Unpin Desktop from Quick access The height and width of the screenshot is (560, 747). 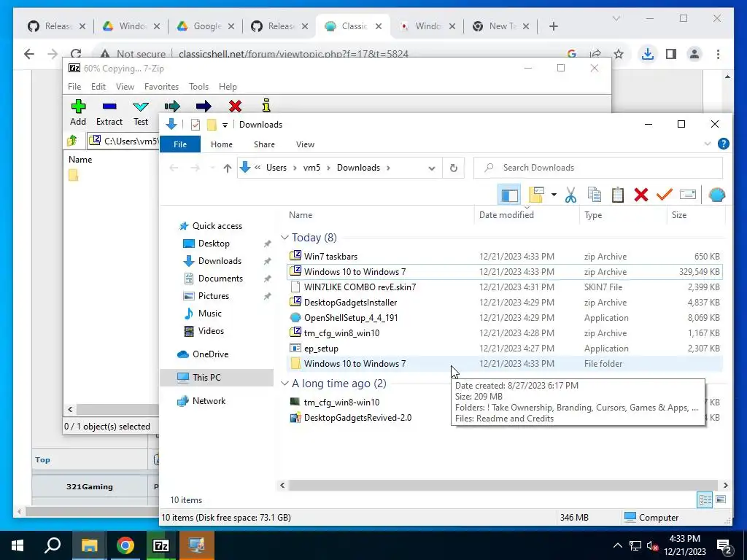(x=267, y=244)
